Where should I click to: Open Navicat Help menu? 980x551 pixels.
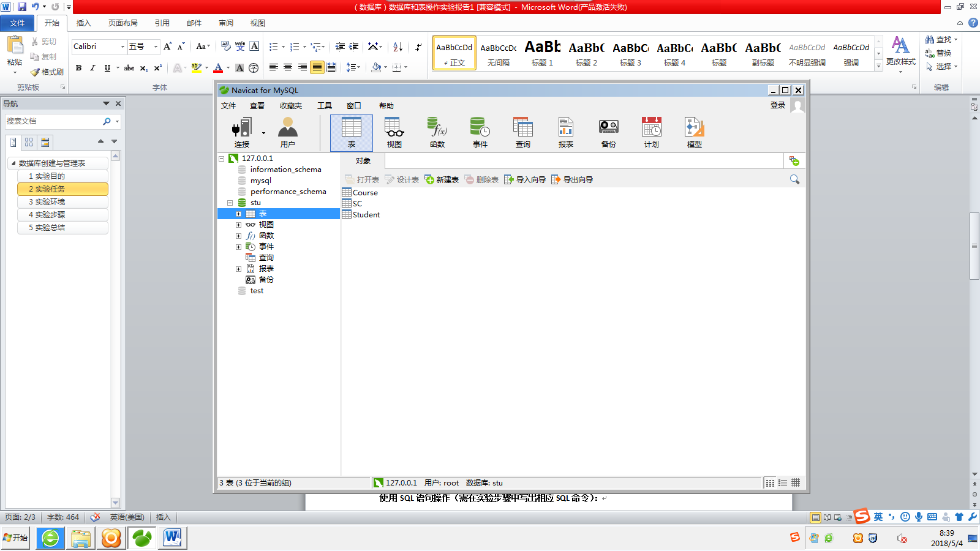click(x=386, y=106)
